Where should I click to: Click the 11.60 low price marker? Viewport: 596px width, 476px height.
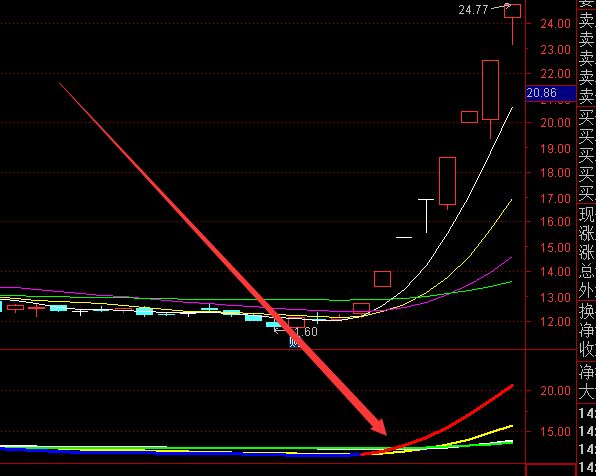click(306, 332)
